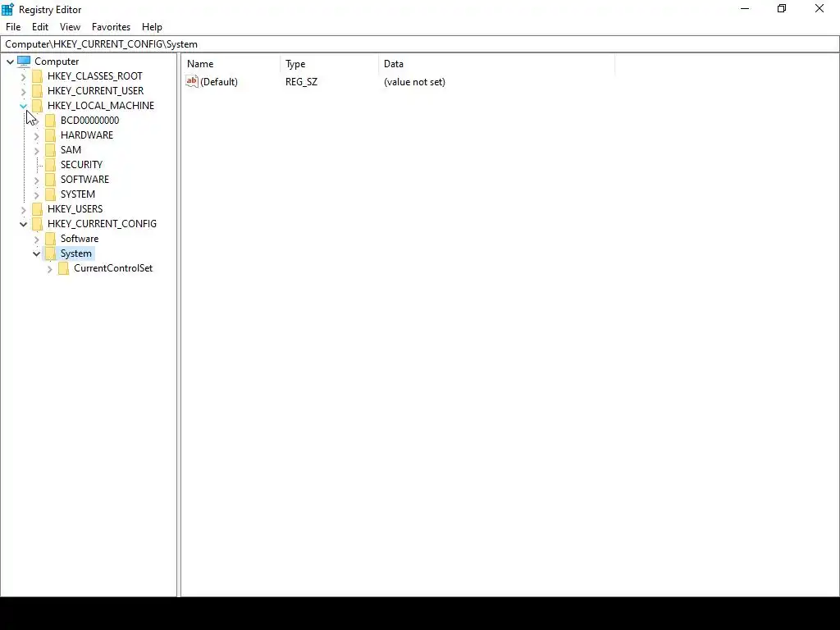Image resolution: width=840 pixels, height=630 pixels.
Task: Click the SOFTWARE folder icon under HKEY_LOCAL_MACHINE
Action: click(50, 180)
